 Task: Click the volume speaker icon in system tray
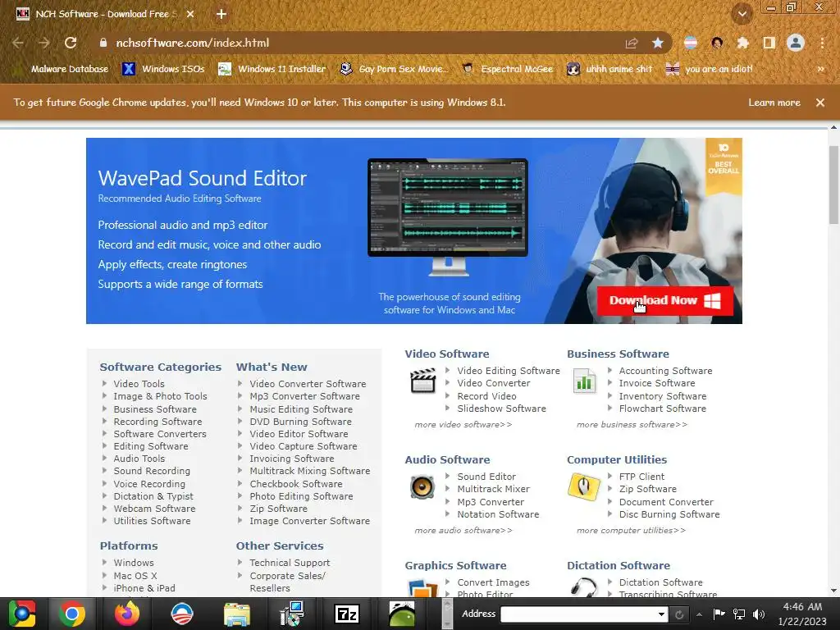tap(759, 614)
